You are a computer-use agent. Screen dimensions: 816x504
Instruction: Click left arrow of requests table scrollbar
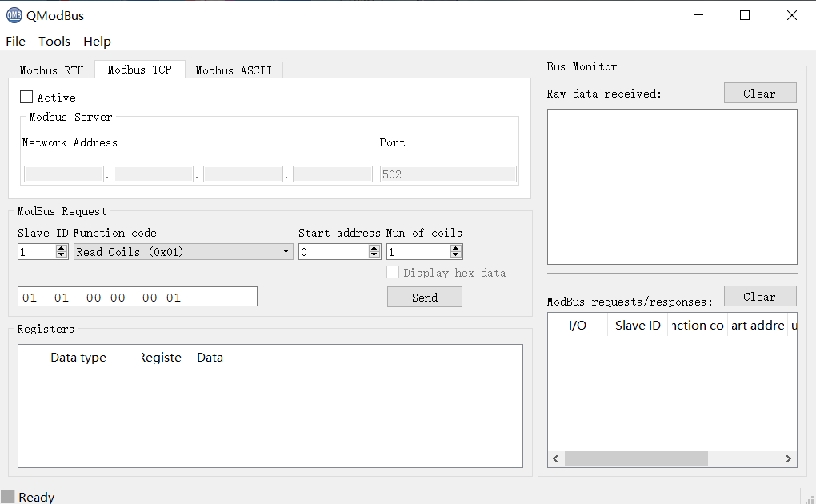pyautogui.click(x=557, y=459)
